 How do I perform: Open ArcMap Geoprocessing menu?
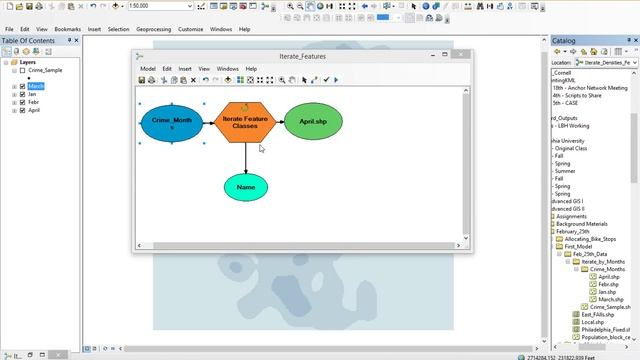click(154, 29)
